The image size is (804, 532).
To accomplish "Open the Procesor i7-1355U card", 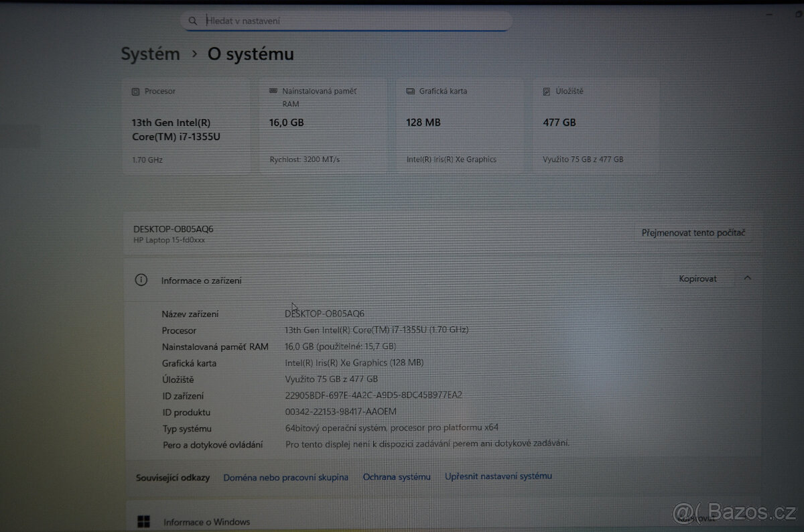I will click(x=186, y=127).
